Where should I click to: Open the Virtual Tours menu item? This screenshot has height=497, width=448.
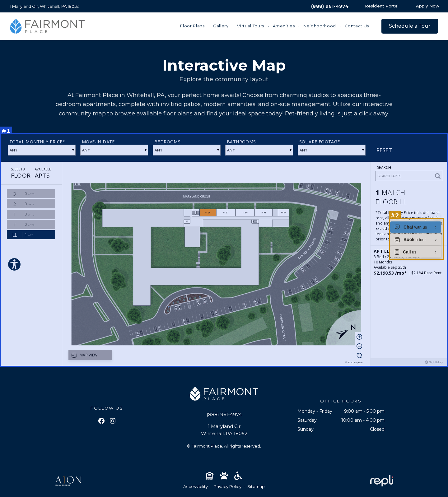(x=250, y=26)
